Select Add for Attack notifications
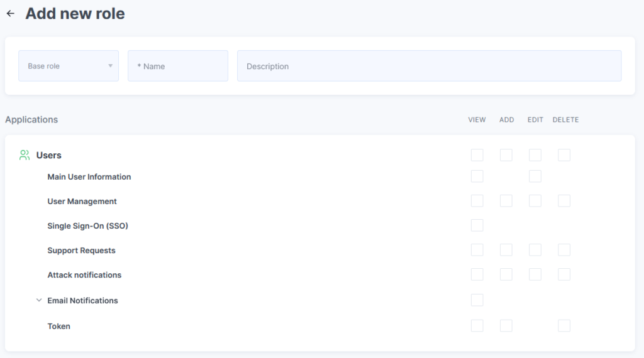The image size is (644, 358). coord(506,274)
